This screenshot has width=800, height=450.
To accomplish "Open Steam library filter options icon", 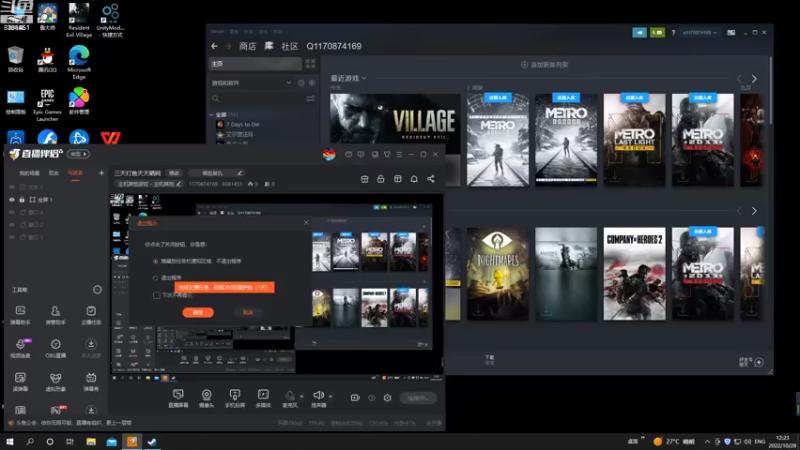I will [310, 98].
